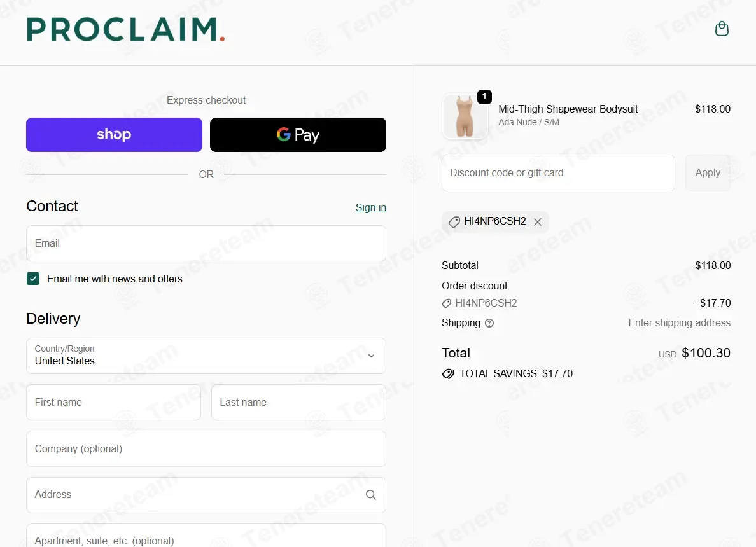Image resolution: width=756 pixels, height=547 pixels.
Task: Focus the Email input field
Action: click(206, 244)
